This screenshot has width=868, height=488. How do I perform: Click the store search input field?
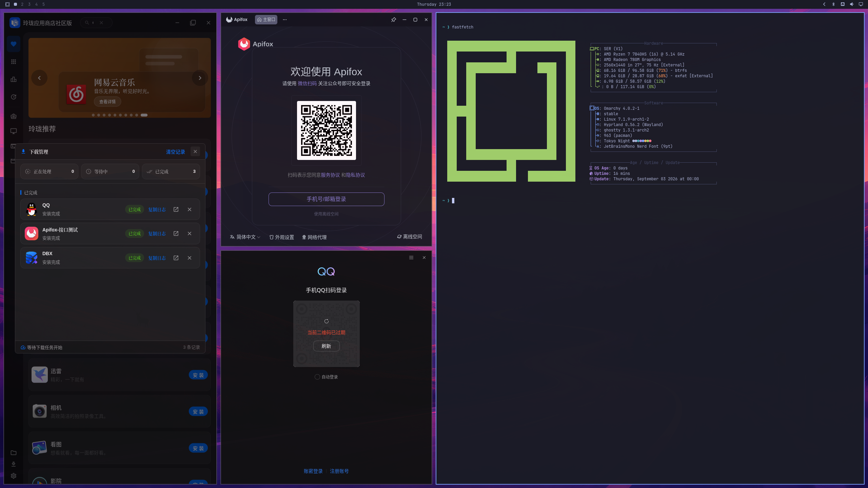[x=96, y=23]
